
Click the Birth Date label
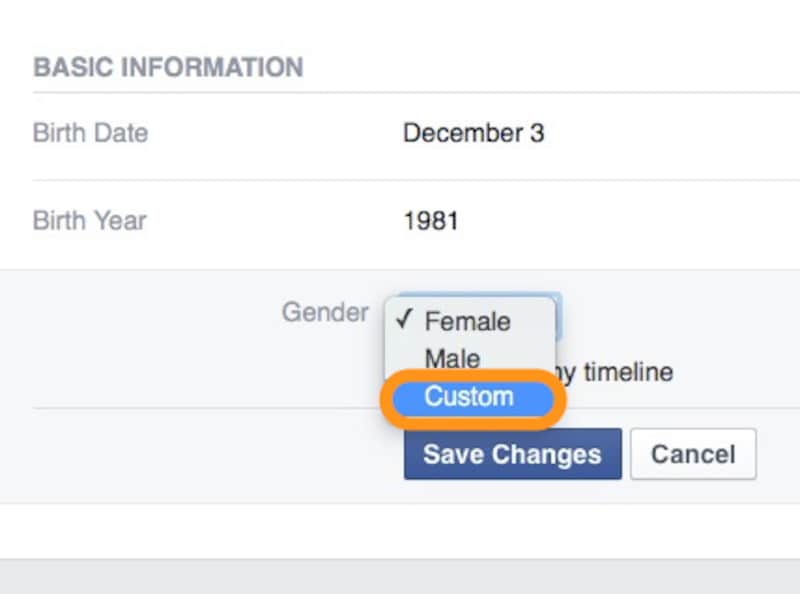click(90, 133)
